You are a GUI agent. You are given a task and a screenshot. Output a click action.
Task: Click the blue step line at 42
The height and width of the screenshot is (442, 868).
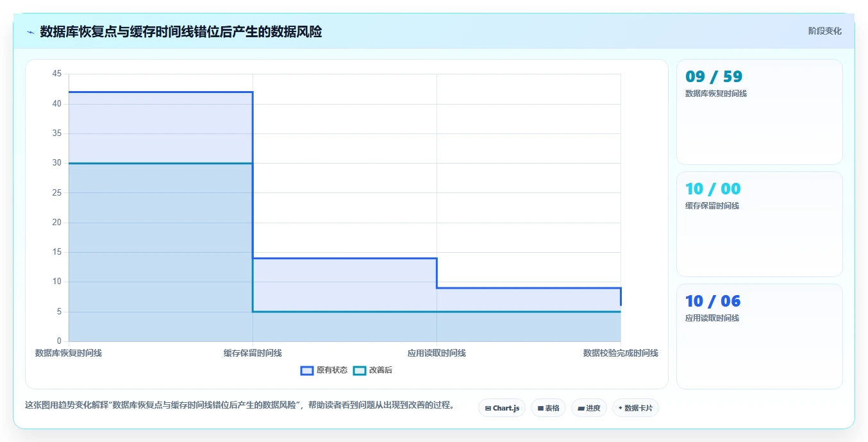(x=160, y=92)
